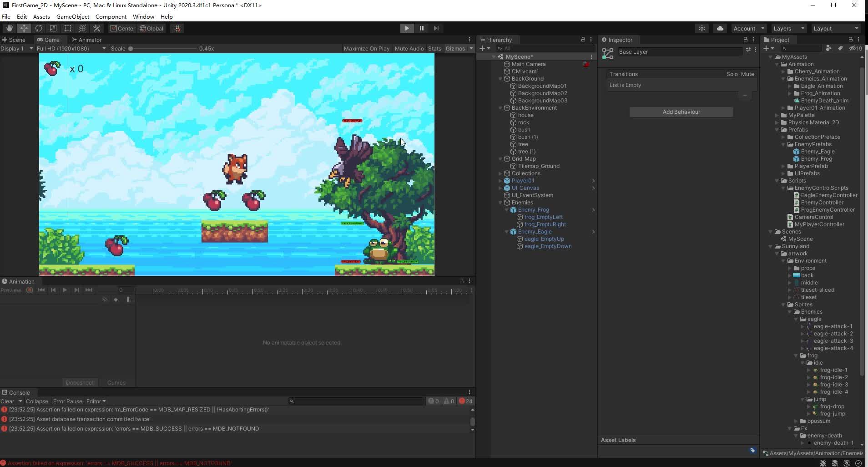The height and width of the screenshot is (467, 868).
Task: Switch to the Scene tab
Action: 14,40
